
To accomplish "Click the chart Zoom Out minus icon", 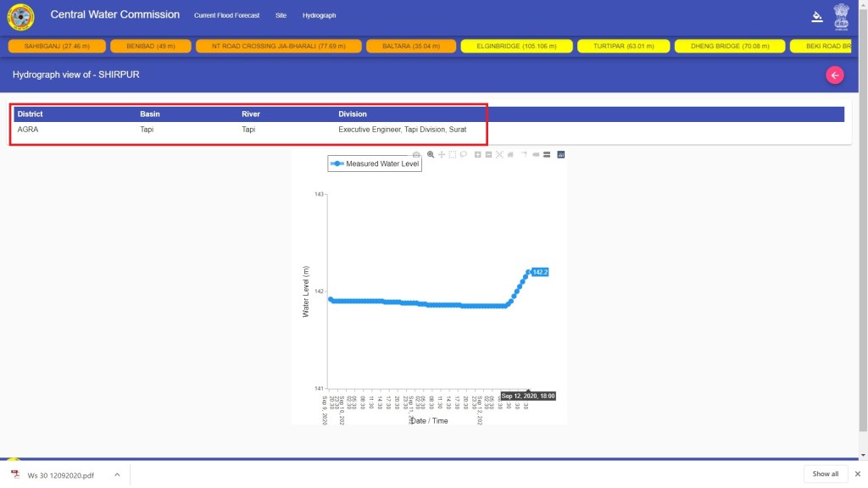I will point(489,154).
